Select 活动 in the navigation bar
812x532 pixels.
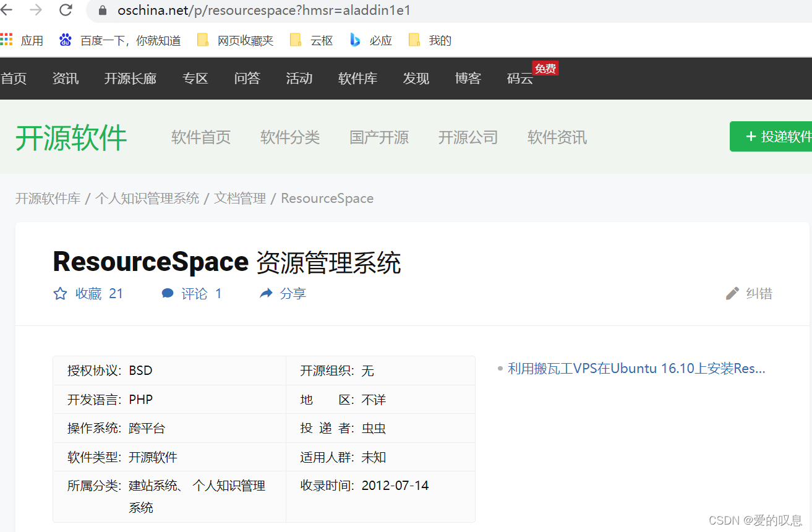[299, 79]
